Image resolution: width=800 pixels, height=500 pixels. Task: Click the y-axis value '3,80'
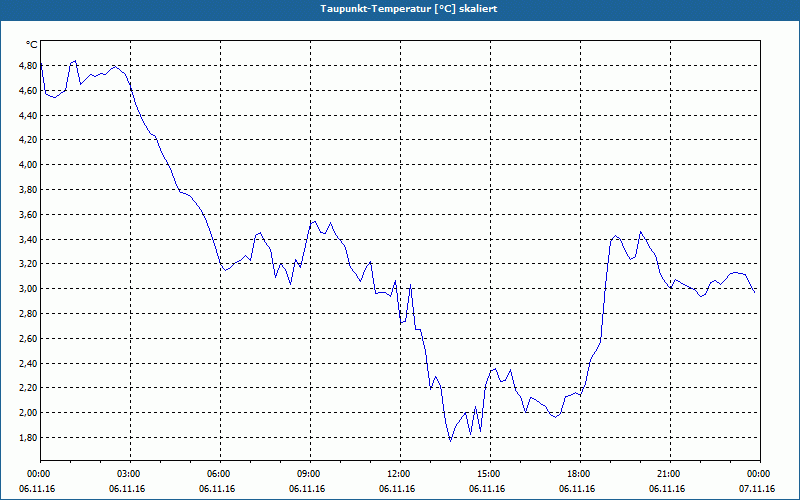29,190
